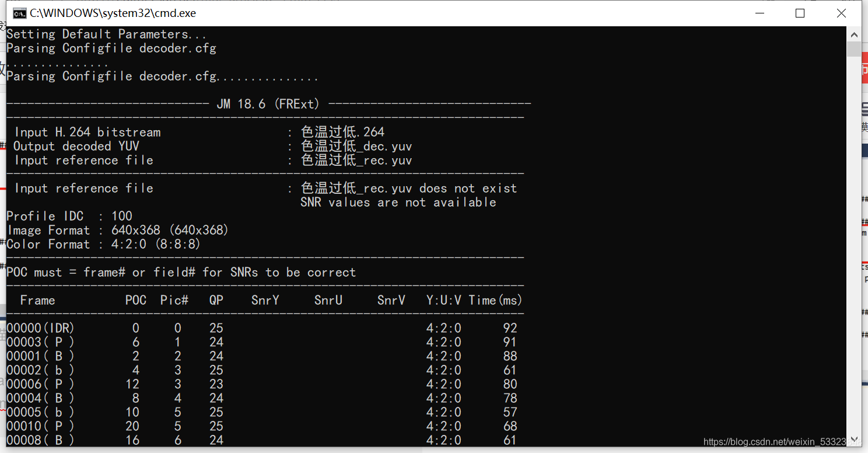Click time value 91 in frame 00003 row
This screenshot has height=453, width=868.
[x=510, y=342]
